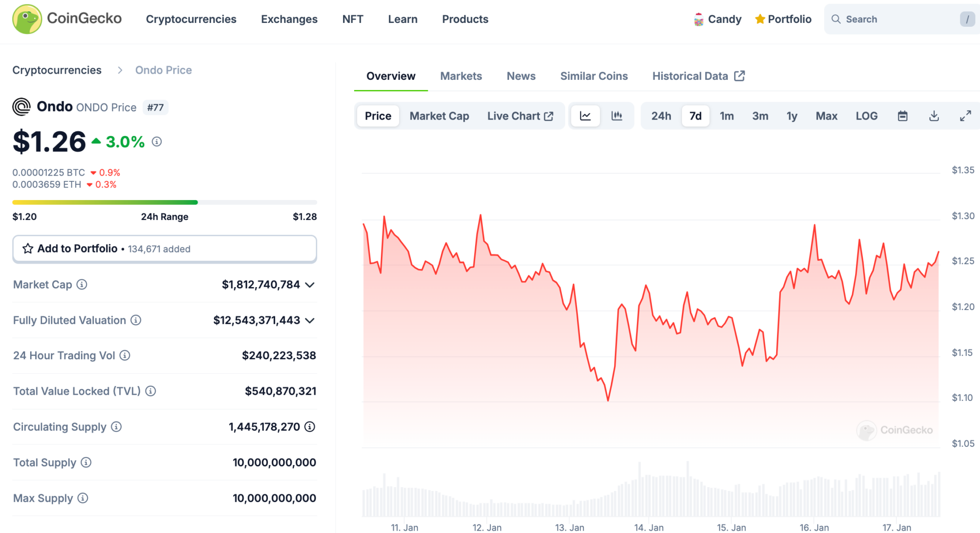Click external link icon on Historical Data
Viewport: 980px width, 533px height.
pos(739,76)
